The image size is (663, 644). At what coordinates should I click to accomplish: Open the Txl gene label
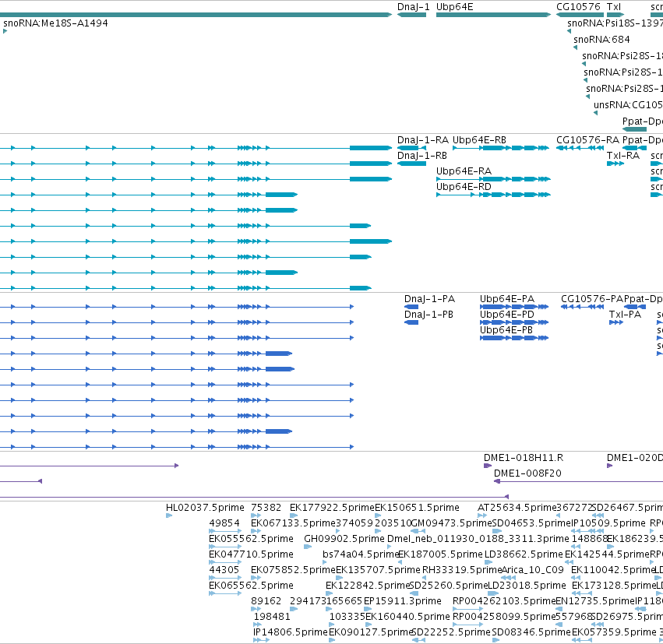click(614, 7)
